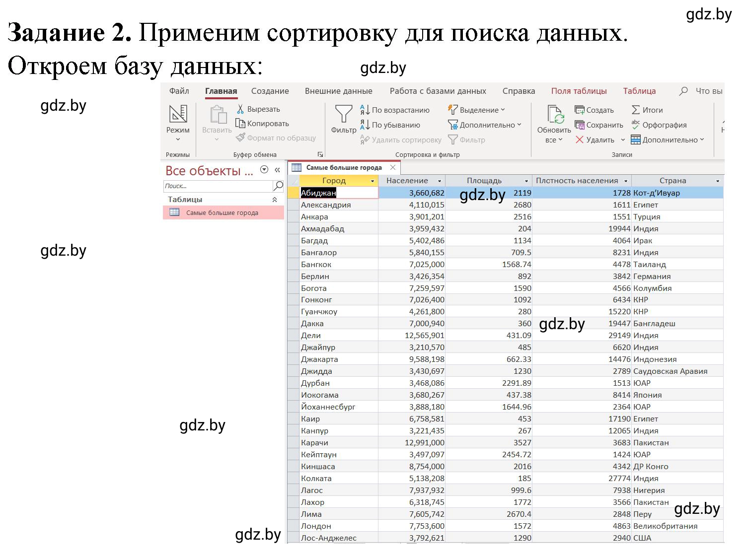The height and width of the screenshot is (560, 745).
Task: Click the Режим view mode icon
Action: [x=178, y=114]
